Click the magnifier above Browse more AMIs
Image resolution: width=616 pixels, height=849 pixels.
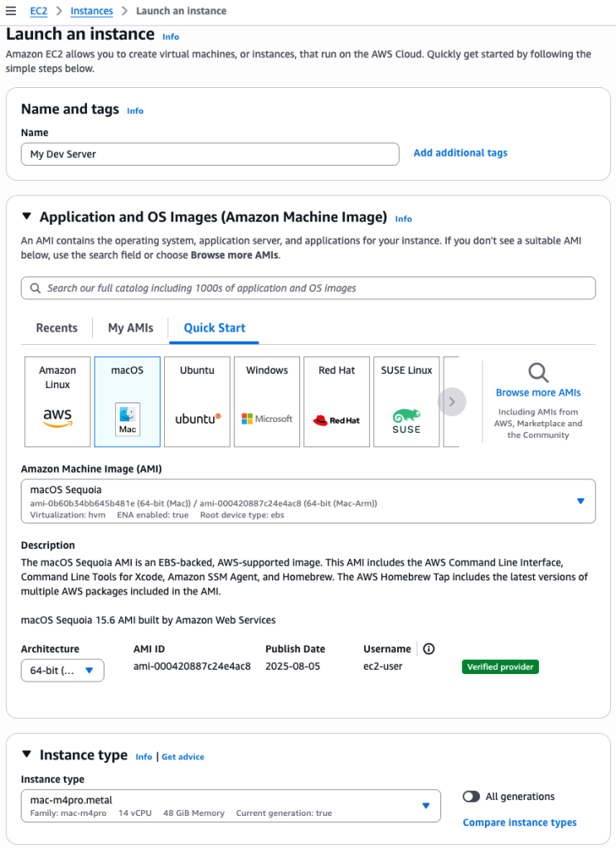coord(537,373)
